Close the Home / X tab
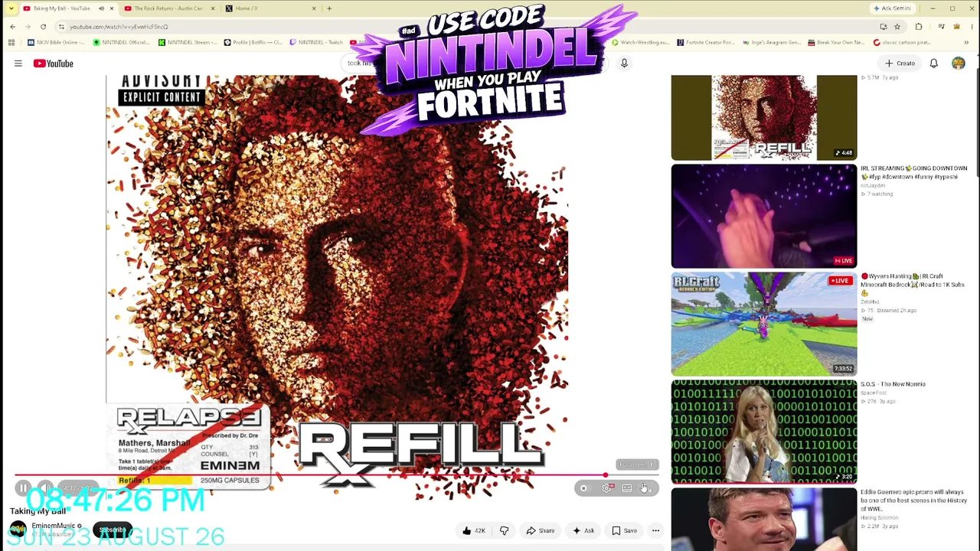980x551 pixels. click(314, 8)
